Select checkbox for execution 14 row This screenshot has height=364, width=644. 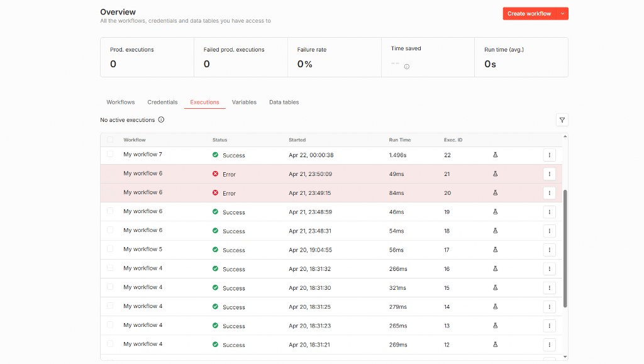pos(110,306)
